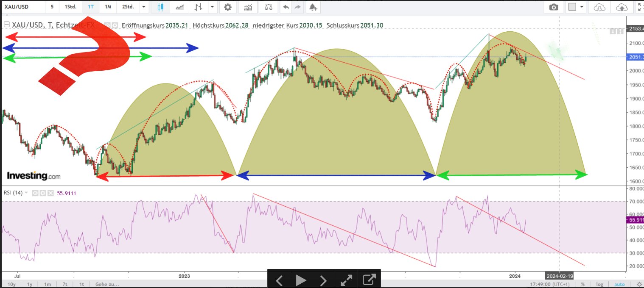Click the undo arrow in toolbar
The height and width of the screenshot is (288, 644).
pyautogui.click(x=286, y=7)
